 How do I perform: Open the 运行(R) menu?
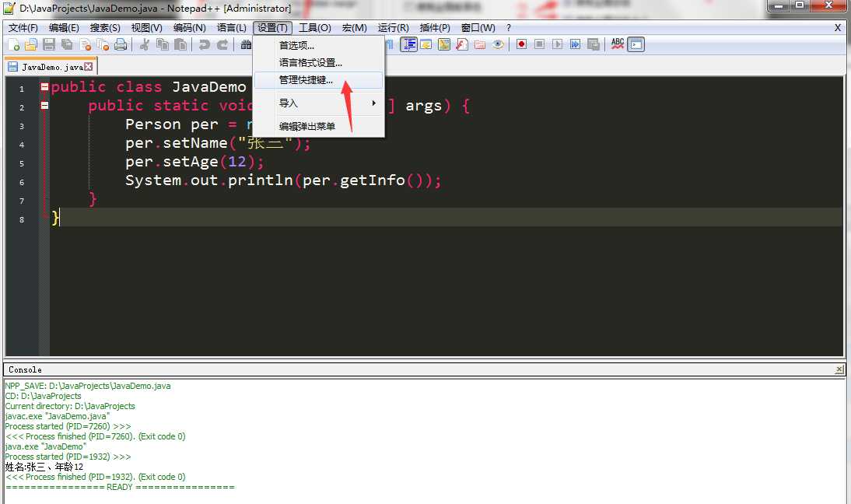coord(394,28)
